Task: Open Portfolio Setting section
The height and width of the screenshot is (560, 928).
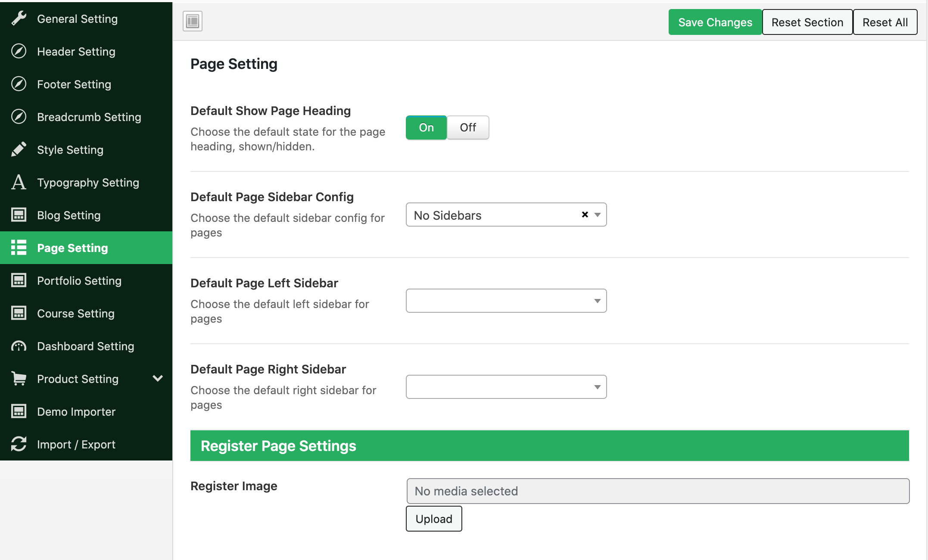Action: [86, 280]
